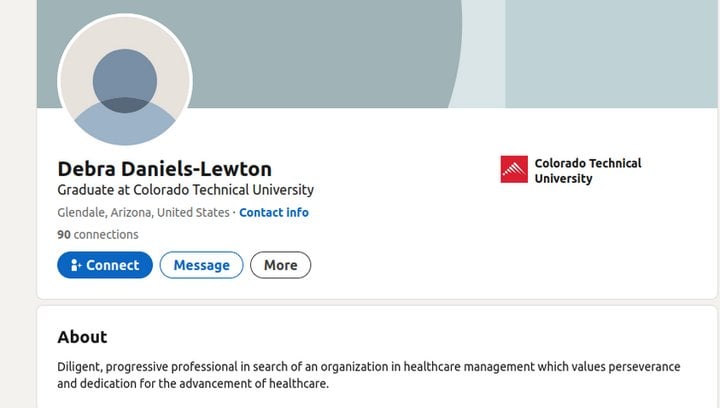Click the headline Graduate at Colorado Technical University
The image size is (720, 408).
click(186, 190)
